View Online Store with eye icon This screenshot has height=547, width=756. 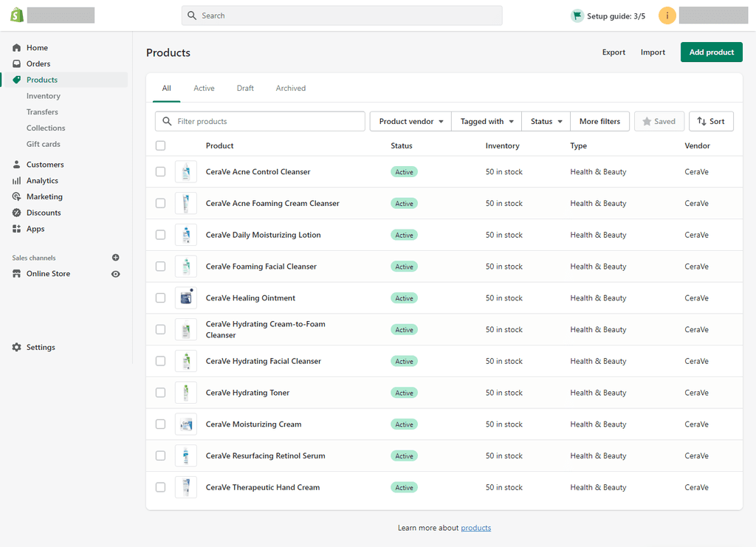(x=116, y=274)
